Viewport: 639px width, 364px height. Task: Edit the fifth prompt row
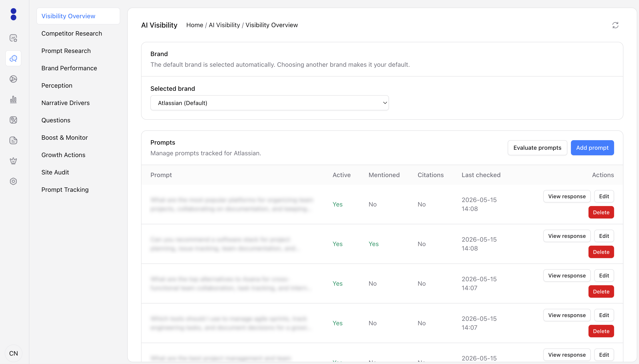pyautogui.click(x=604, y=355)
